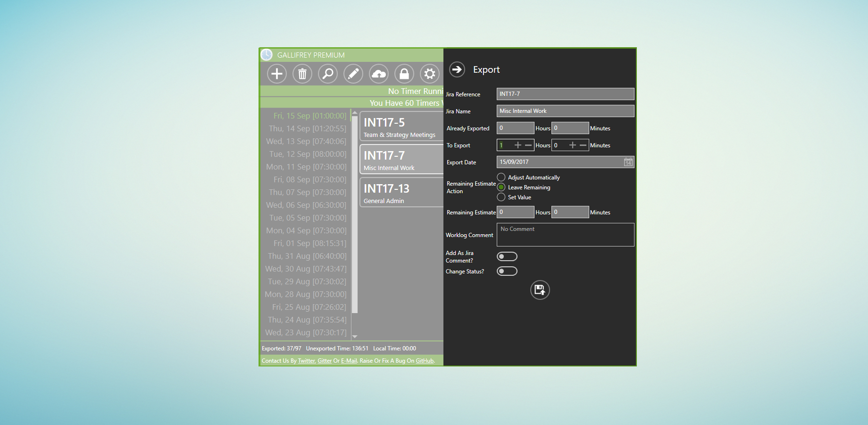Viewport: 868px width, 425px height.
Task: Turn on the Change Status toggle
Action: [507, 271]
